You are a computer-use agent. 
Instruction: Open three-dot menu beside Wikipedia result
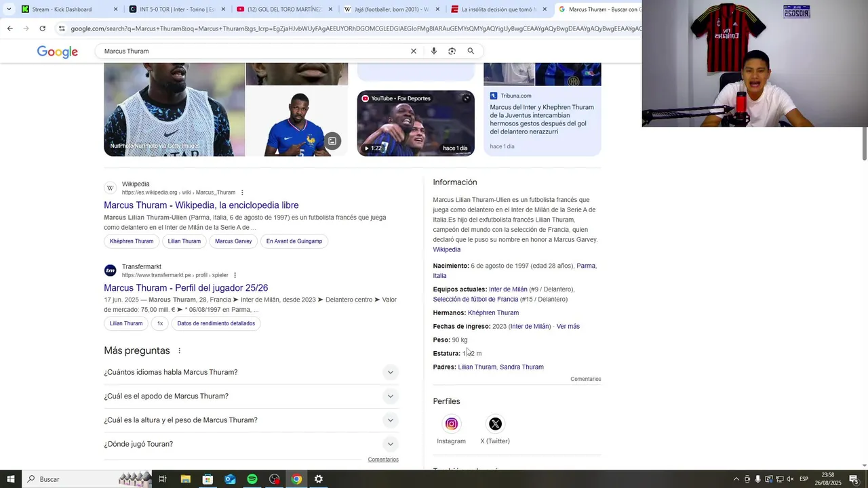(242, 192)
